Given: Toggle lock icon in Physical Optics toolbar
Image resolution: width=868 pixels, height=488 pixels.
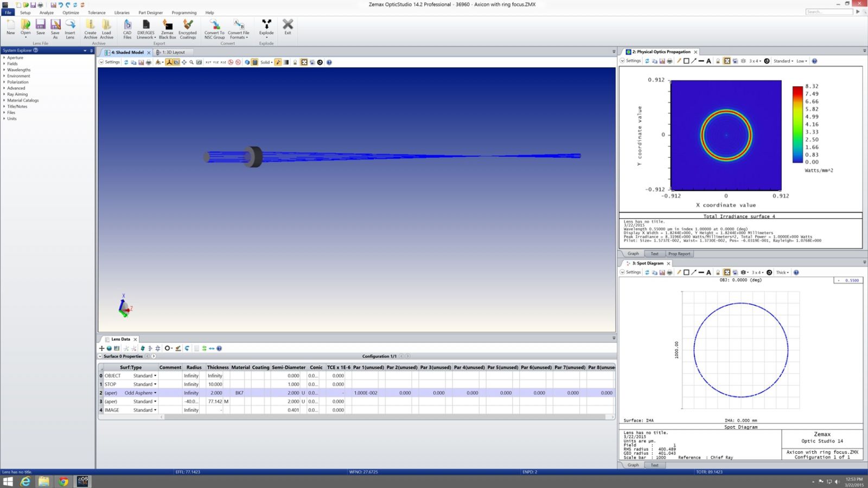Looking at the screenshot, I should click(x=718, y=61).
